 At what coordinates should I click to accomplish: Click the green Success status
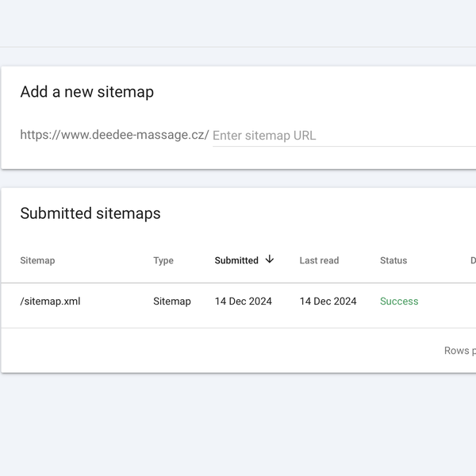coord(399,301)
